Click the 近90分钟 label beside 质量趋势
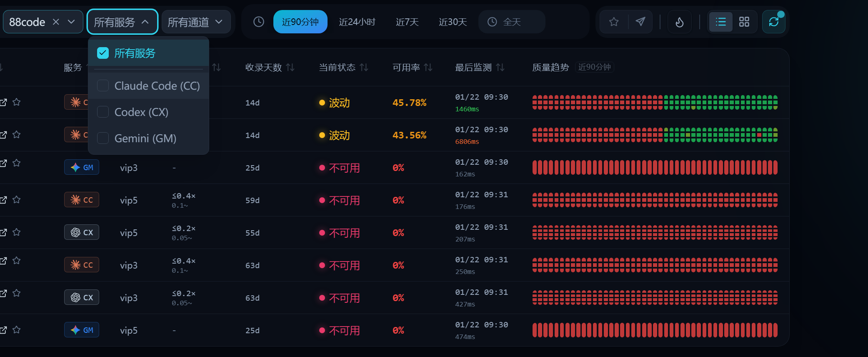This screenshot has height=357, width=868. point(595,67)
